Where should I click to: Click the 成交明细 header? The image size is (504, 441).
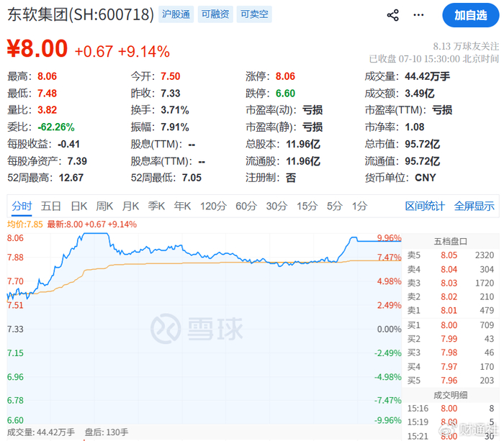click(x=450, y=395)
